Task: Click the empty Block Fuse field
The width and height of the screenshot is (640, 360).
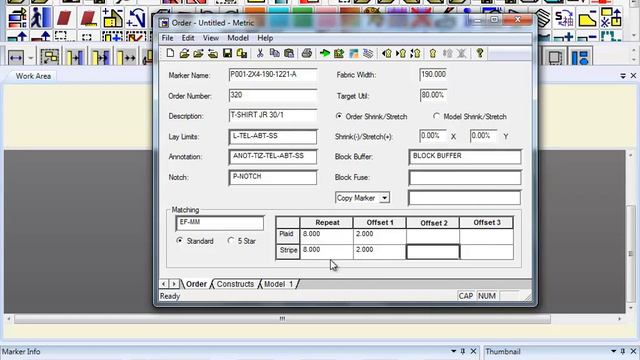Action: [x=465, y=178]
